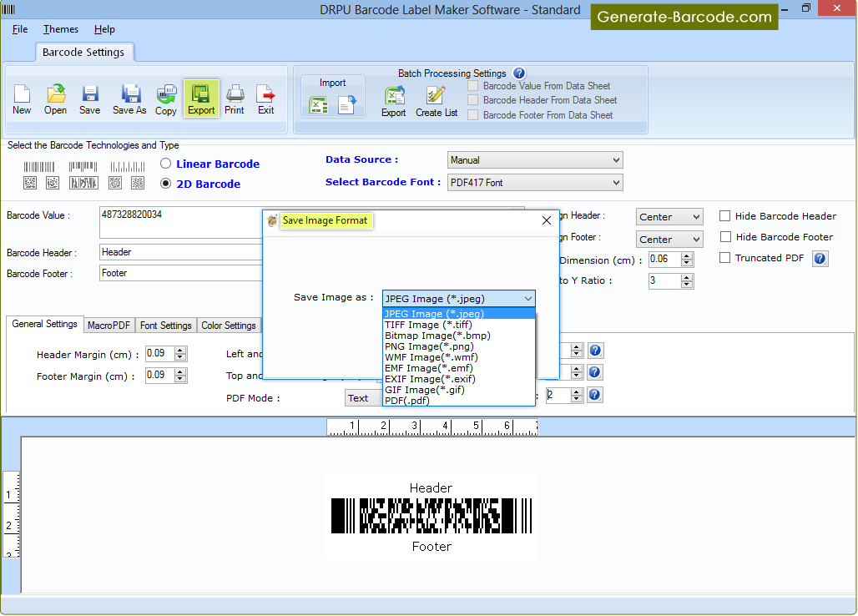Tick Barcode Footer From Data Sheet checkbox
858x616 pixels.
[x=472, y=115]
